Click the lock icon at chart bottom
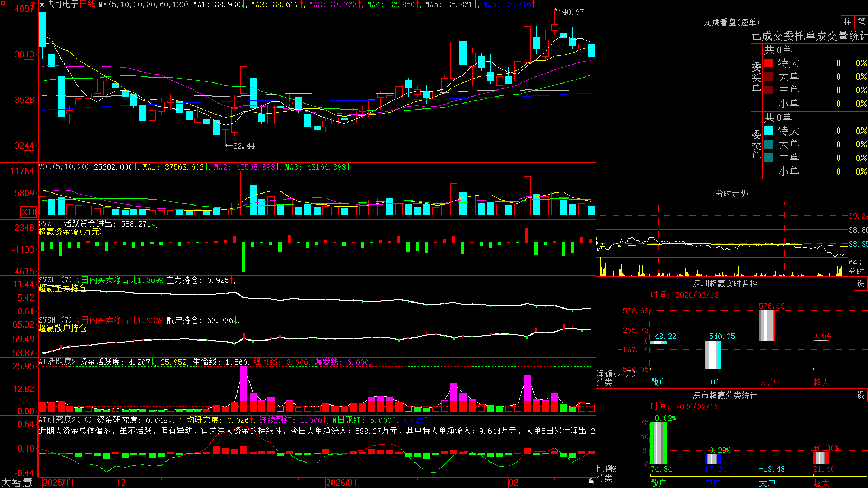 591,481
